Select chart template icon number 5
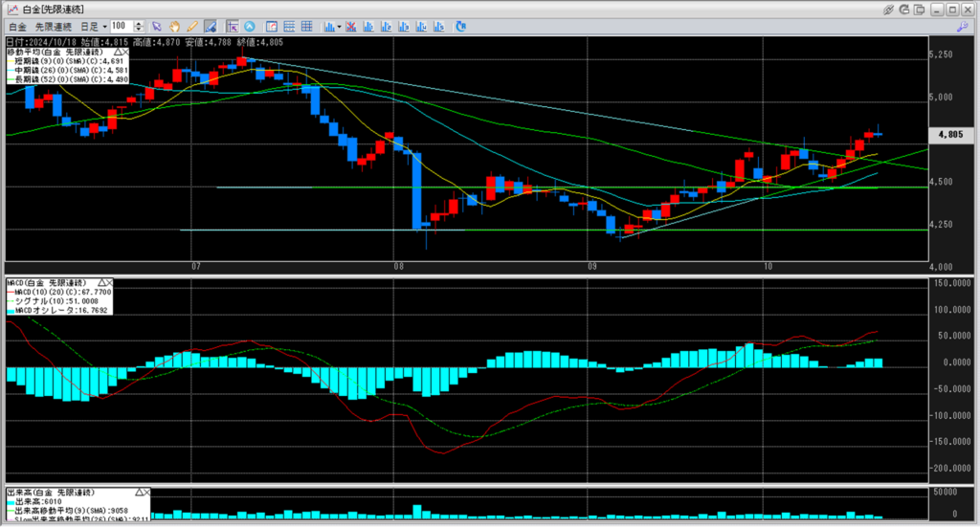 (x=438, y=26)
